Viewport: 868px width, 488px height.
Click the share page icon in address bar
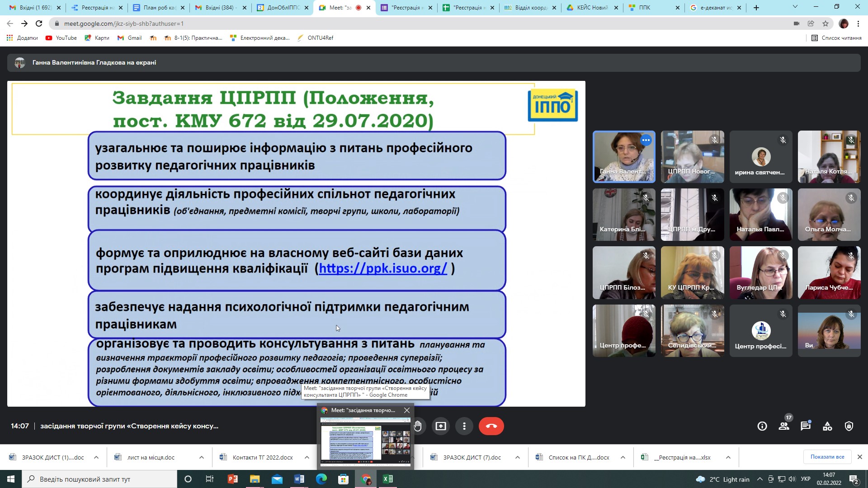[x=811, y=23]
